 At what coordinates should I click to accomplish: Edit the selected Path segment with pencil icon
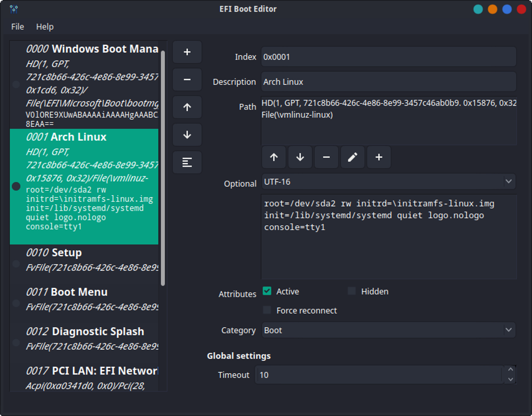pos(353,157)
